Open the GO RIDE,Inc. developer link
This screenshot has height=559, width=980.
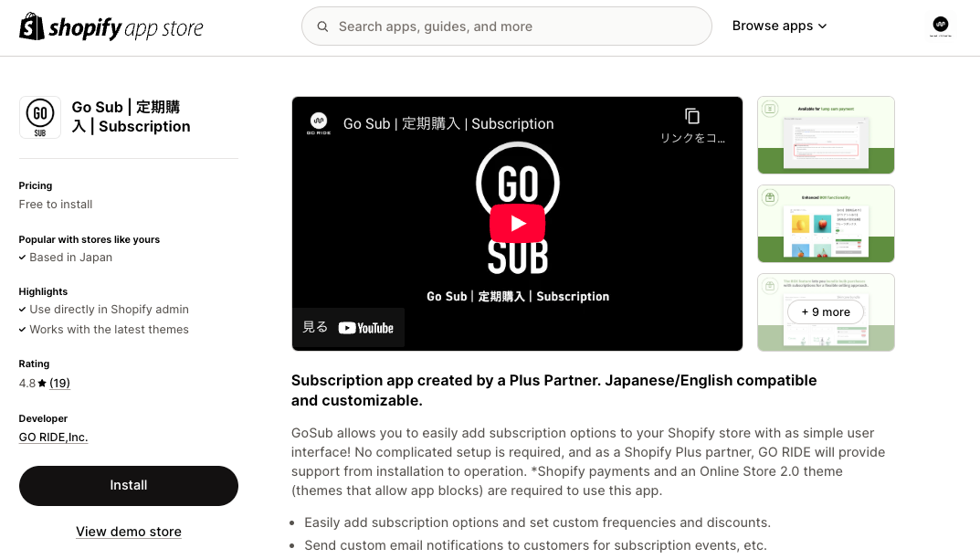point(54,438)
